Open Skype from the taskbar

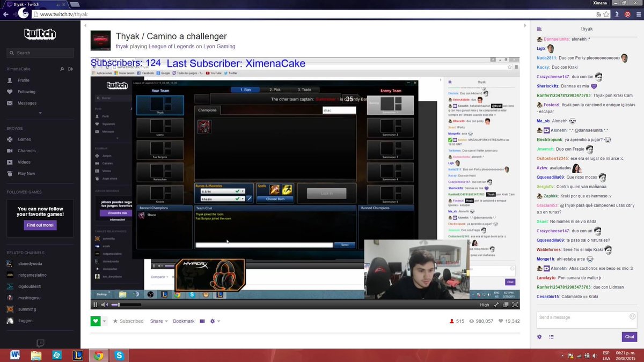click(x=119, y=355)
